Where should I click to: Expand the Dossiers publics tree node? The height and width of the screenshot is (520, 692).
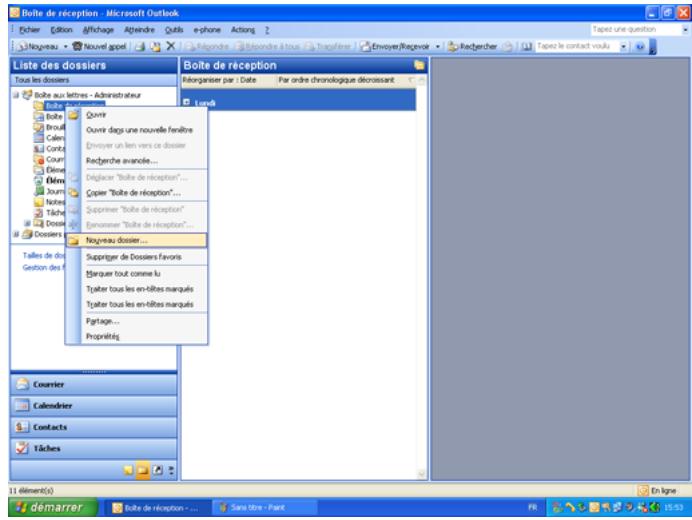click(16, 234)
